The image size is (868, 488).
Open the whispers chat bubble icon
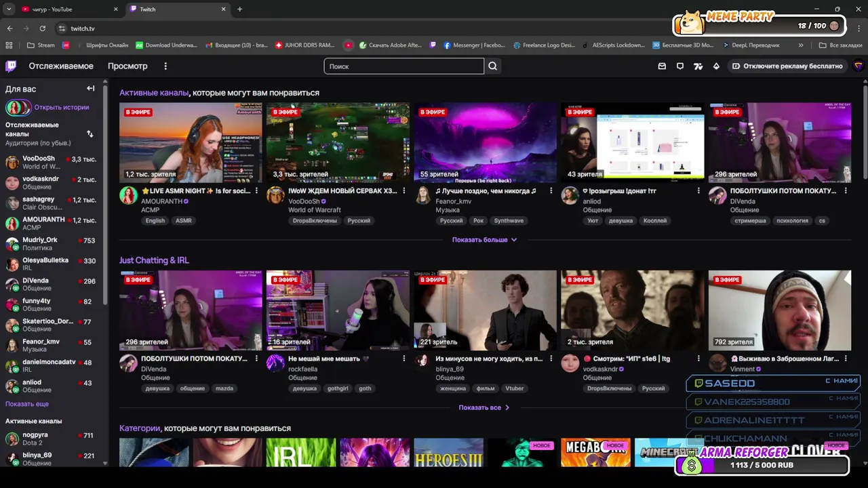[680, 66]
